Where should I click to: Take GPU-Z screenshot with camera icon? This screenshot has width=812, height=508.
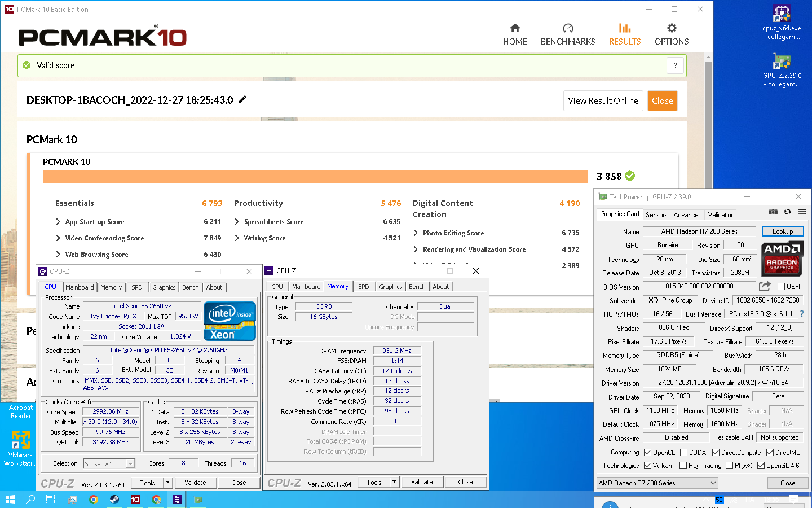tap(773, 212)
